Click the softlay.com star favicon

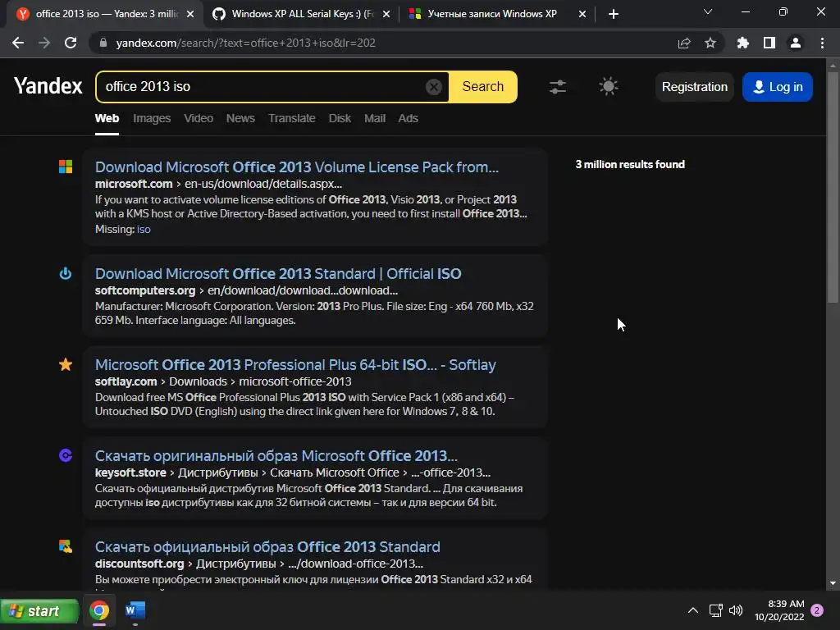[66, 364]
